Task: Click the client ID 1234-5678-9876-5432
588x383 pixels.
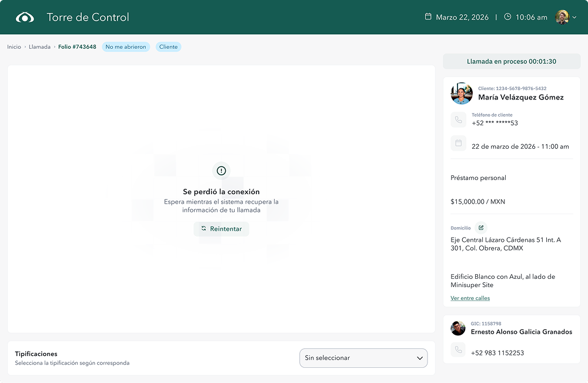Action: pos(521,88)
